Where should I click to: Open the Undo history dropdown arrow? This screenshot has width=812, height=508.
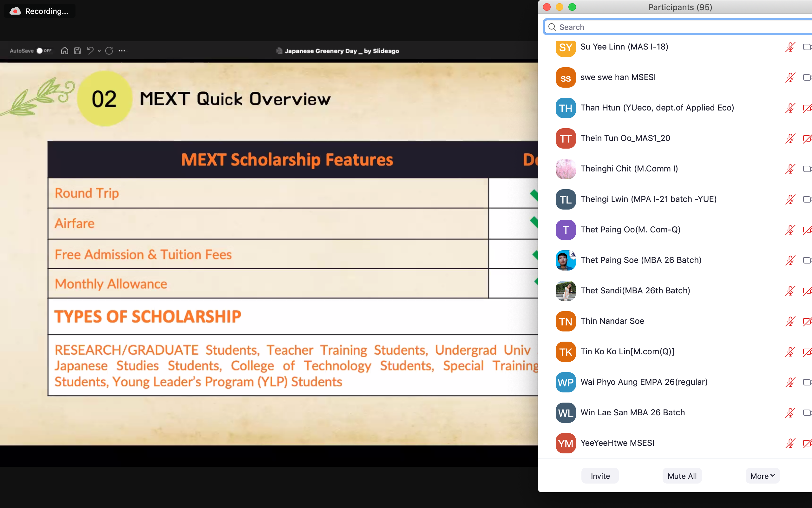99,51
